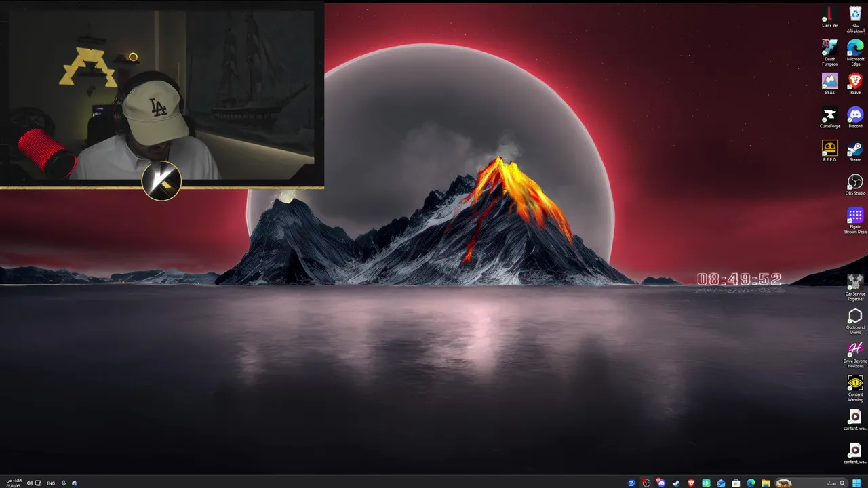The image size is (868, 488).
Task: Open the Content Warning game icon
Action: (855, 388)
